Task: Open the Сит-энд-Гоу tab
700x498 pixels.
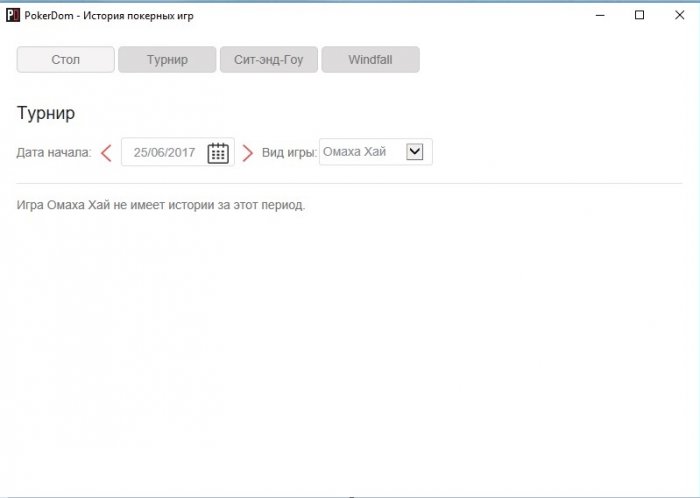Action: (x=269, y=59)
